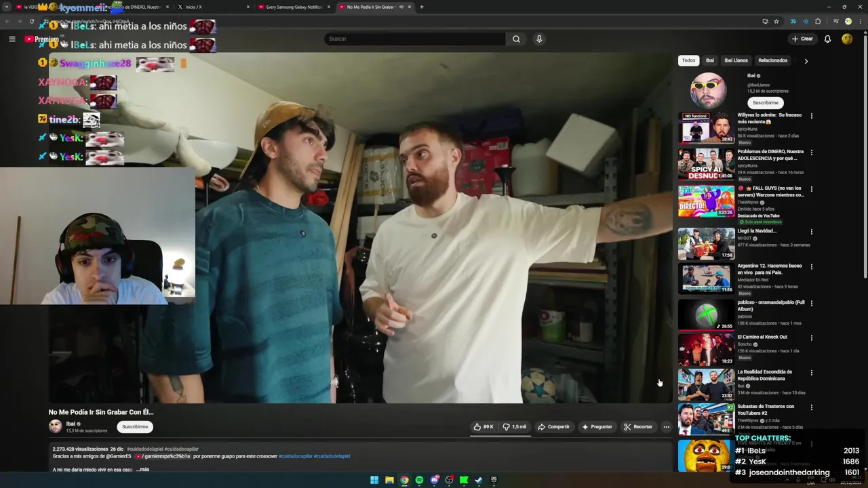868x488 pixels.
Task: Open options for 'Problemas de DINERO' video
Action: point(811,152)
